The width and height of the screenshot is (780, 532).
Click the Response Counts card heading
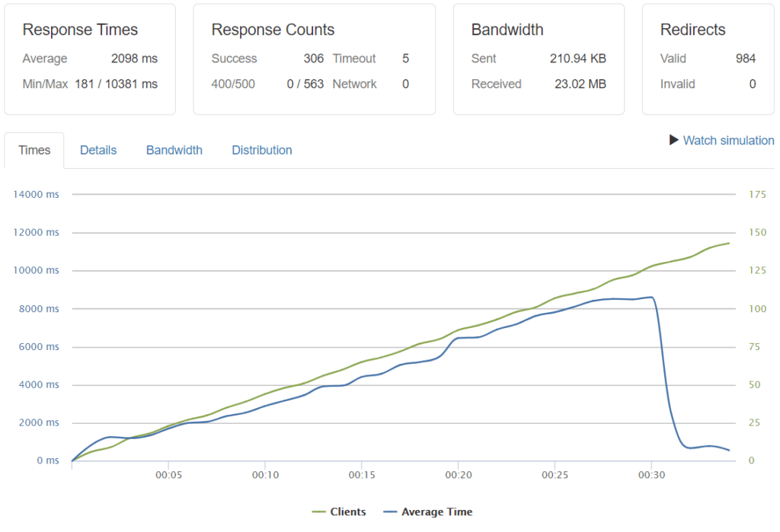[273, 30]
